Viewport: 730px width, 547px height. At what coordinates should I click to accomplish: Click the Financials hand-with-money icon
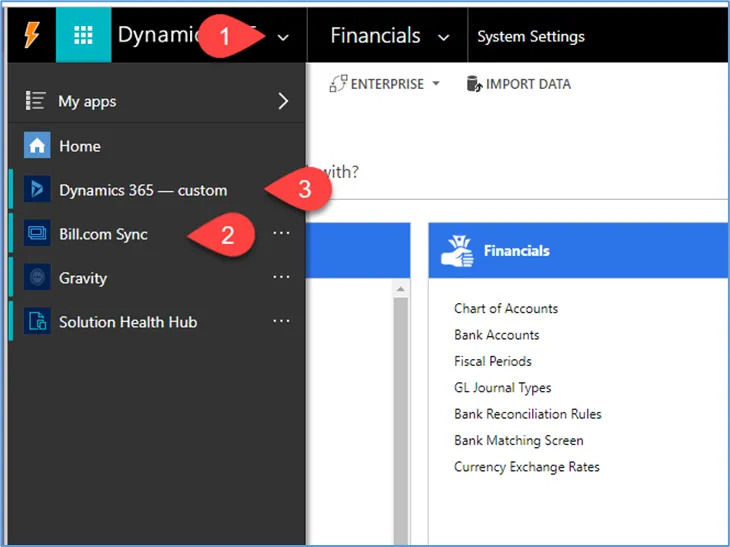tap(457, 251)
